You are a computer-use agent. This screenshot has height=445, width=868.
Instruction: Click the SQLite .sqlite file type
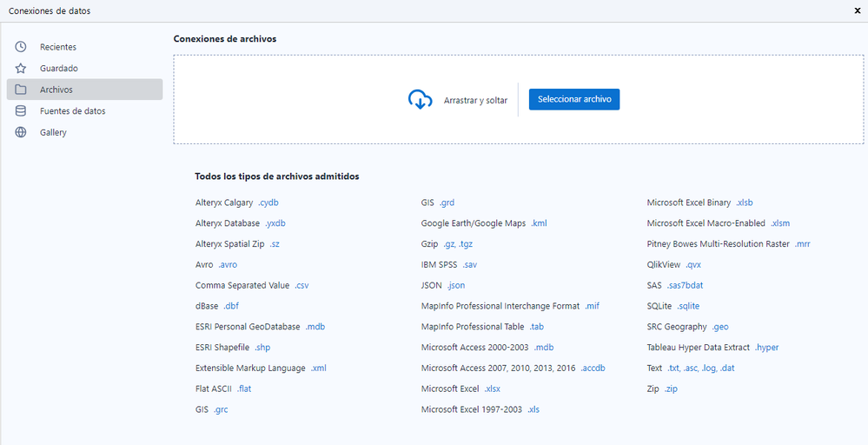pos(688,306)
